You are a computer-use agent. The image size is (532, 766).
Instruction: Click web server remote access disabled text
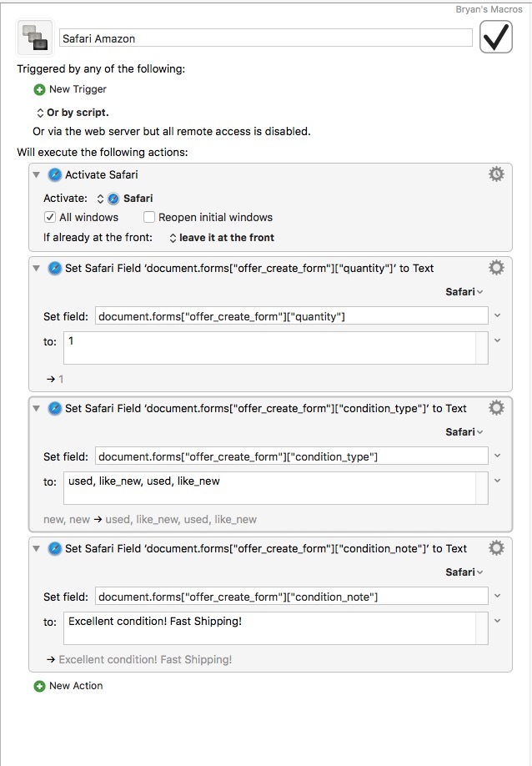pyautogui.click(x=172, y=131)
